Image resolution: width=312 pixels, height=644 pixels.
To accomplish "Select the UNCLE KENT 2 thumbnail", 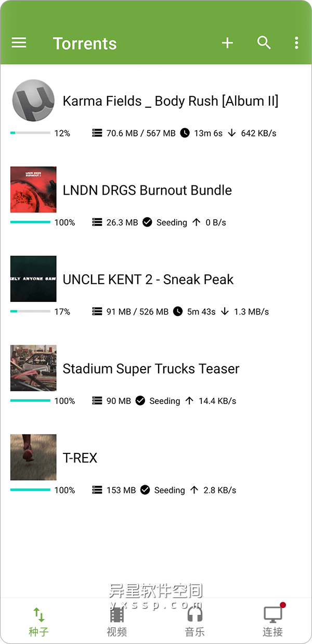I will 33,279.
